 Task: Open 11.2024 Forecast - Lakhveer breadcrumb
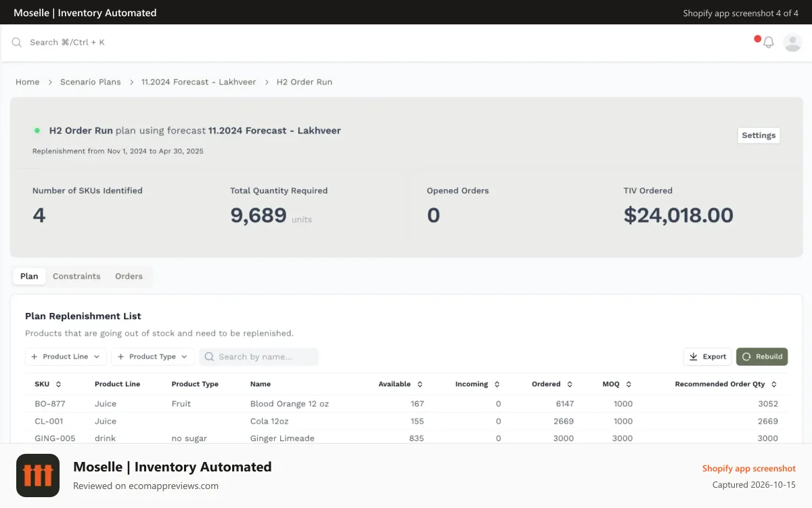tap(198, 82)
